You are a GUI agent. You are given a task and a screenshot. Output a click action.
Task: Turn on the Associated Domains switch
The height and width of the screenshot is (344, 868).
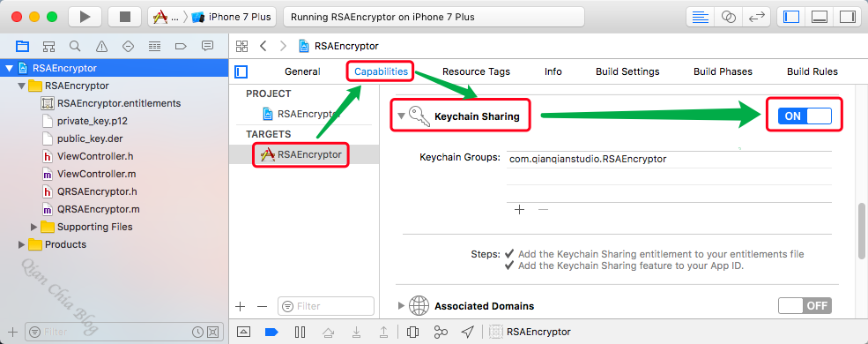(805, 305)
